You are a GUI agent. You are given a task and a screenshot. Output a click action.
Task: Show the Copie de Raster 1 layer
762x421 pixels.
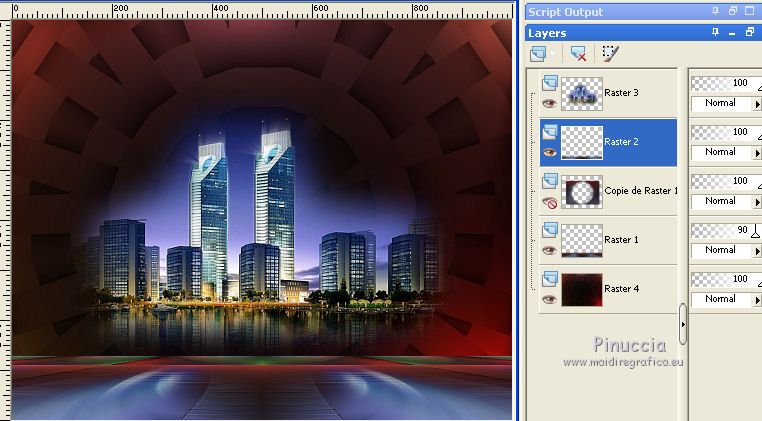coord(550,203)
